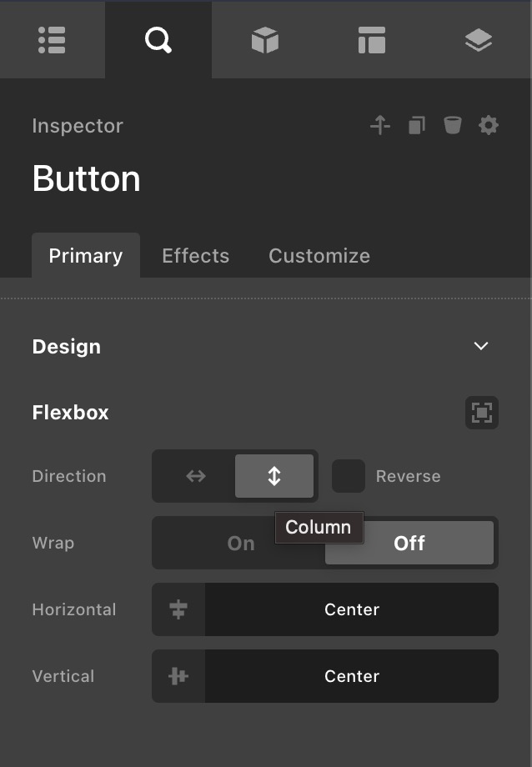Turn Wrap Off
This screenshot has height=767, width=532.
[409, 543]
